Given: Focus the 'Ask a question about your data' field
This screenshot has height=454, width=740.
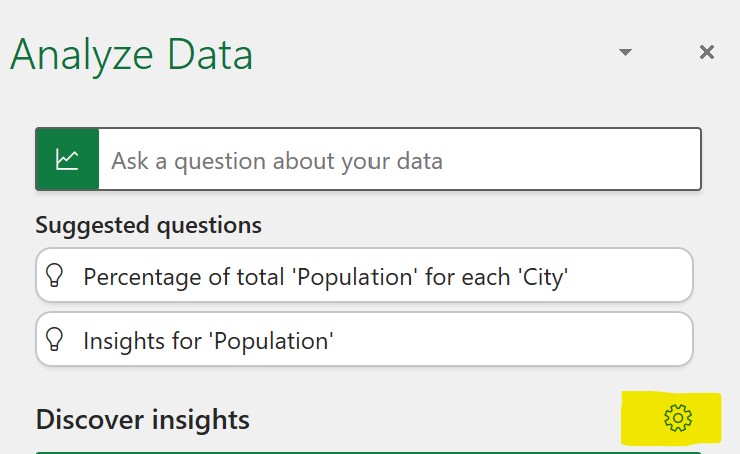Looking at the screenshot, I should (400, 160).
